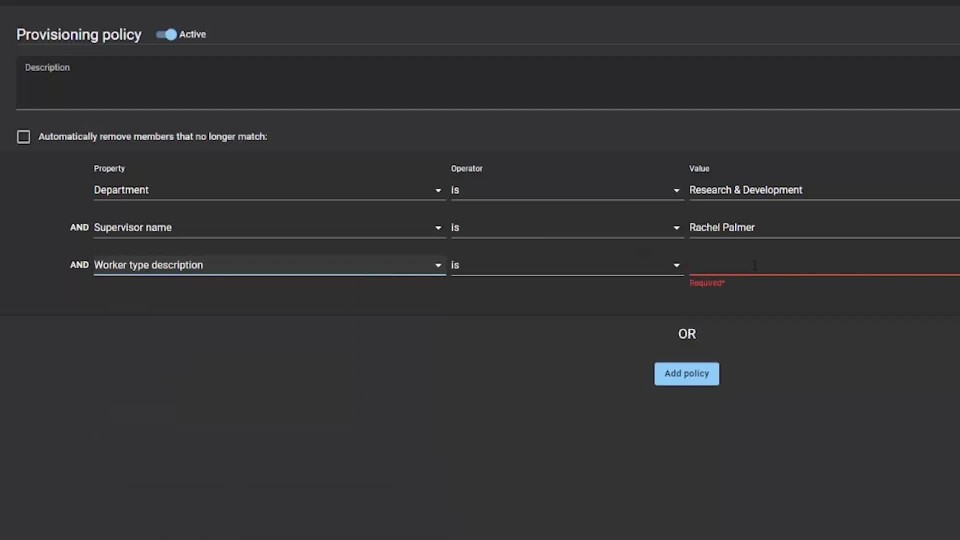Click the empty required Value field

pyautogui.click(x=820, y=265)
